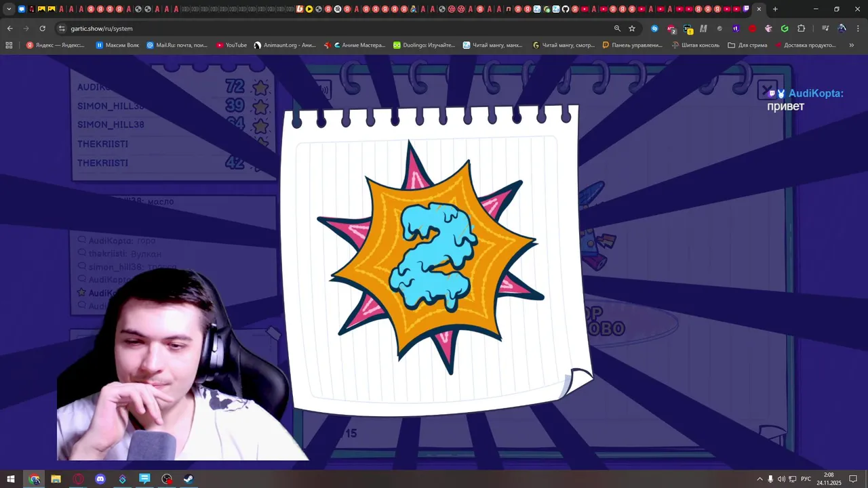The width and height of the screenshot is (868, 488).
Task: Show more bookmarks with double chevron
Action: (x=852, y=45)
